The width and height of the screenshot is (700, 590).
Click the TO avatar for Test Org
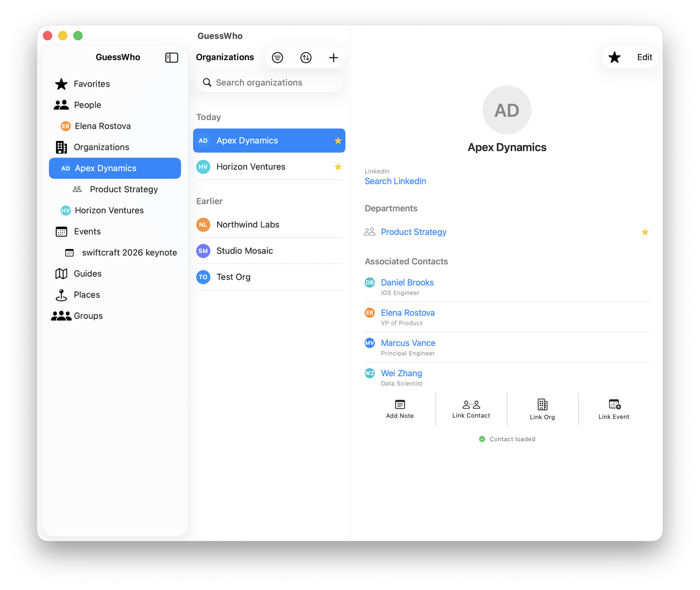[203, 277]
